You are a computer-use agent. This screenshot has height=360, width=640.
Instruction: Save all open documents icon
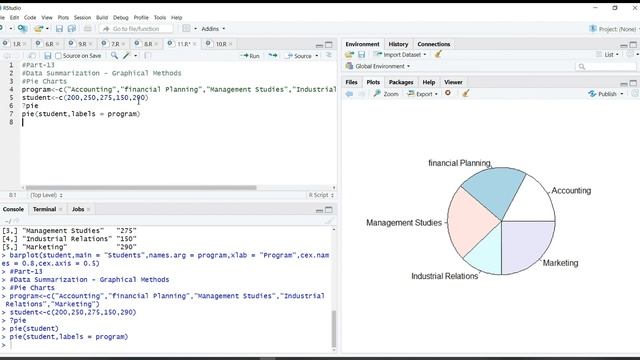[x=72, y=29]
